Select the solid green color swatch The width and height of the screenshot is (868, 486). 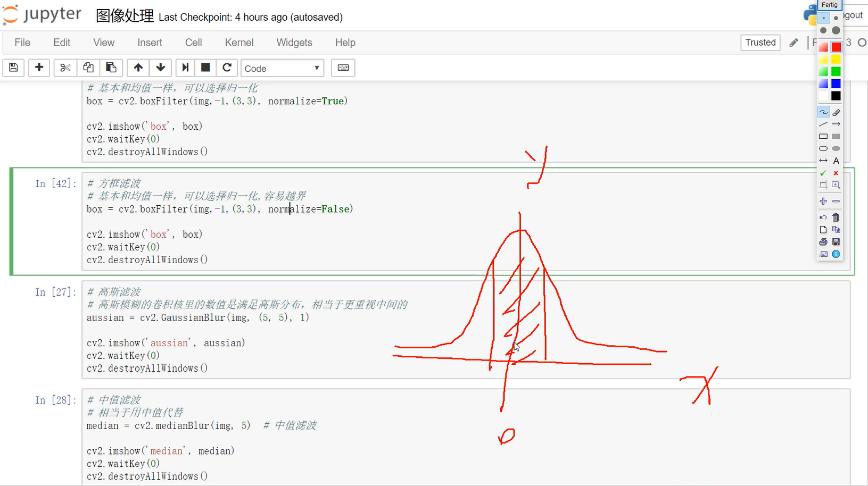tap(836, 71)
